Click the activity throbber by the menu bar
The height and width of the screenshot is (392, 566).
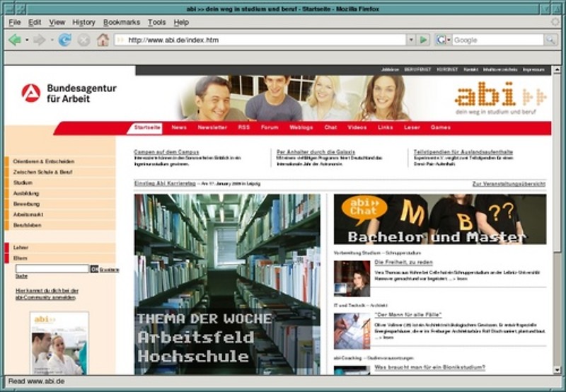click(555, 22)
